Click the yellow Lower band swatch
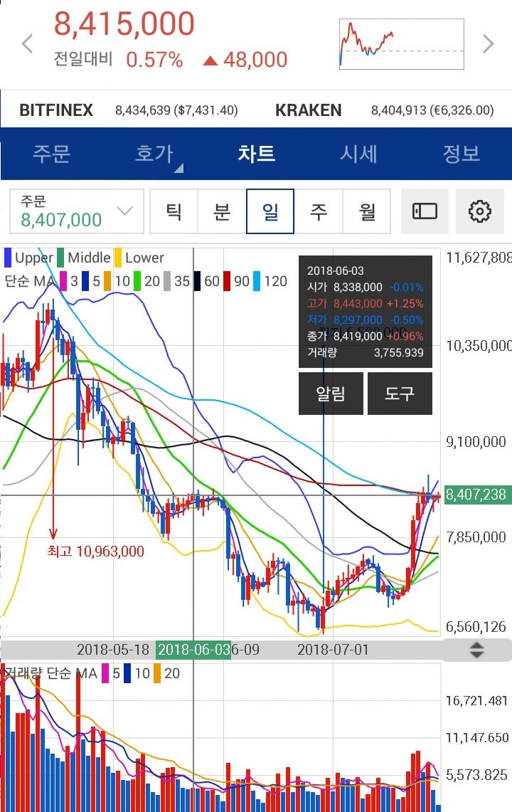This screenshot has width=512, height=812. click(x=118, y=258)
